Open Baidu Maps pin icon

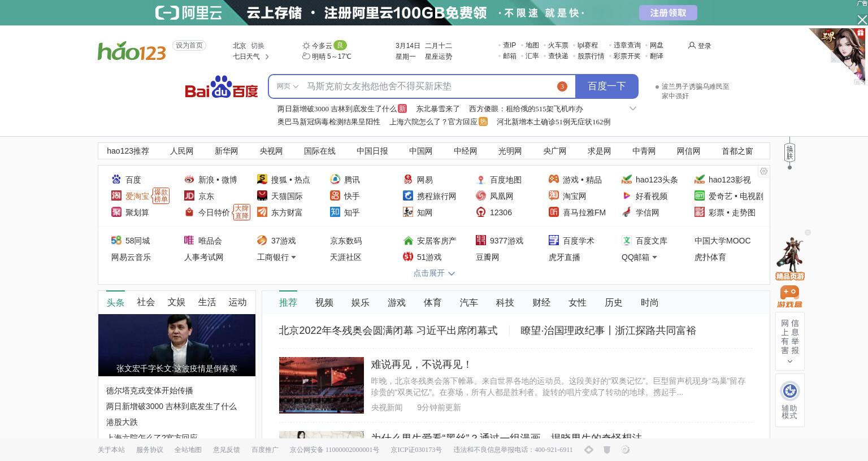481,180
